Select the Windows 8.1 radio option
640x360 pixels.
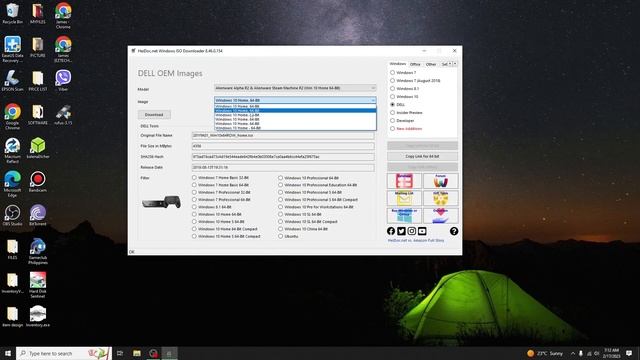click(x=392, y=89)
